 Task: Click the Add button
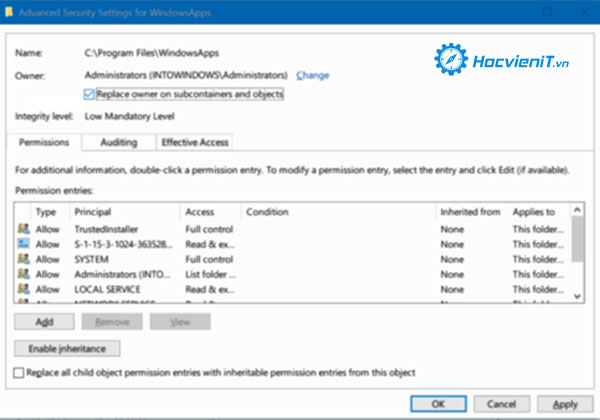pos(44,322)
